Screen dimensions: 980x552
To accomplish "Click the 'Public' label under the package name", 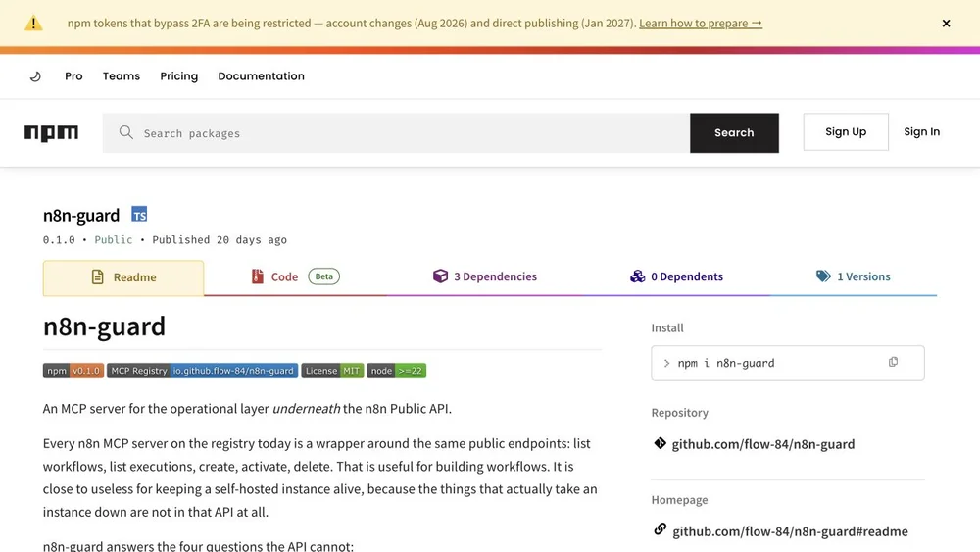I will [x=113, y=240].
